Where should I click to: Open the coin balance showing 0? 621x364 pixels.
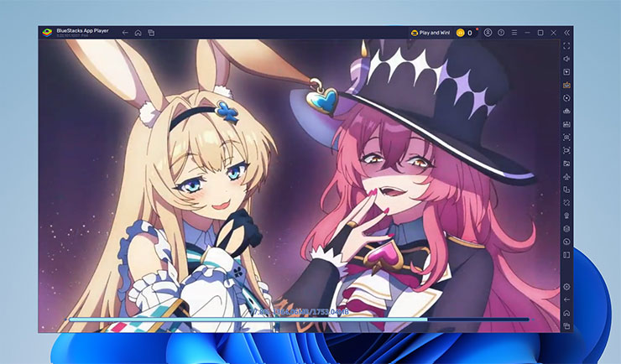point(465,33)
